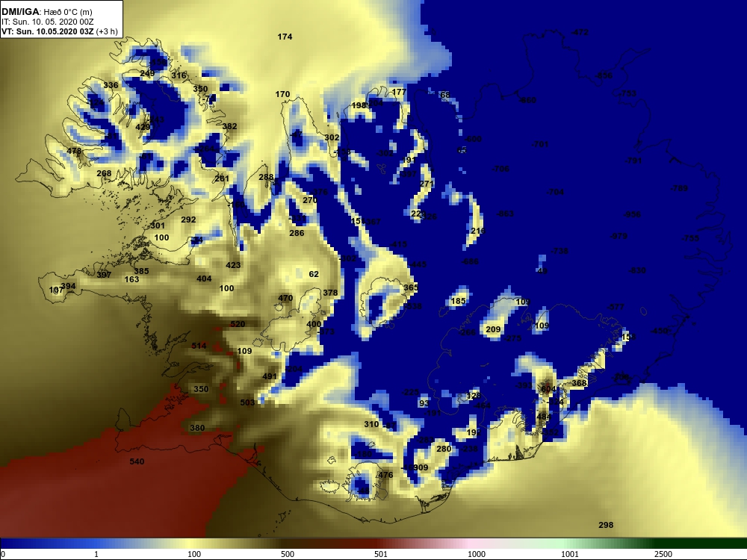Click the map value 216
Image resolution: width=747 pixels, height=560 pixels.
coord(478,231)
